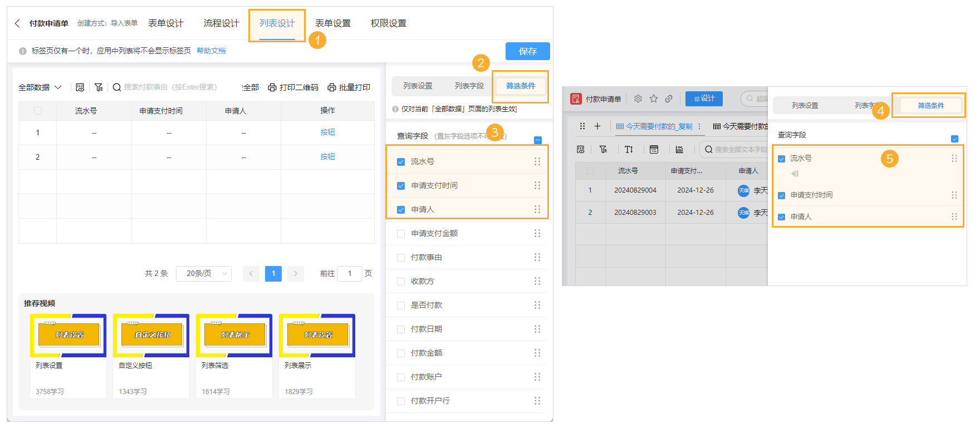The image size is (980, 428).
Task: Click three-dot menu on 今天需要付款的_复制 tab
Action: point(699,126)
